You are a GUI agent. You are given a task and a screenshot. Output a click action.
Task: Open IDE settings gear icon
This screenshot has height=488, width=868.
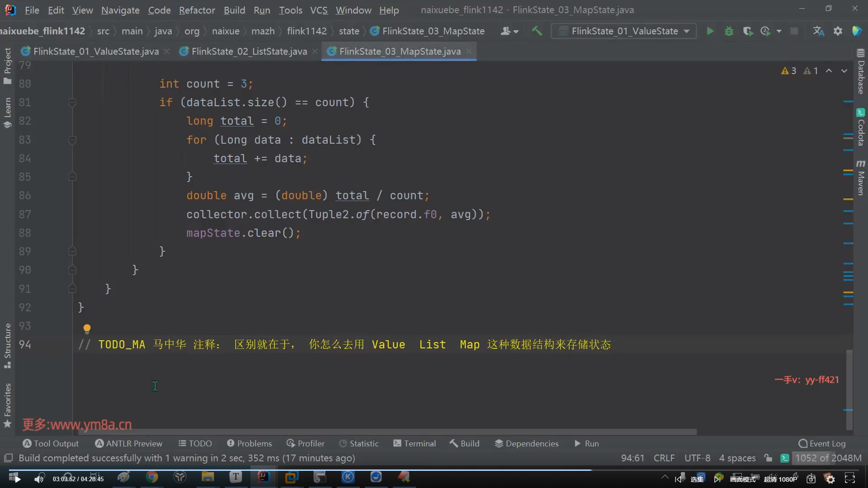coord(838,31)
